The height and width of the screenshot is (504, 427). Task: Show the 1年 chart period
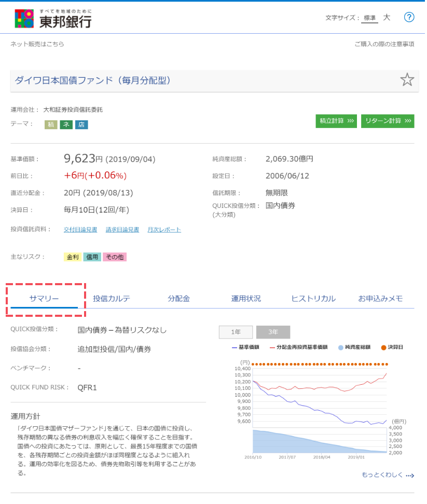(x=236, y=332)
